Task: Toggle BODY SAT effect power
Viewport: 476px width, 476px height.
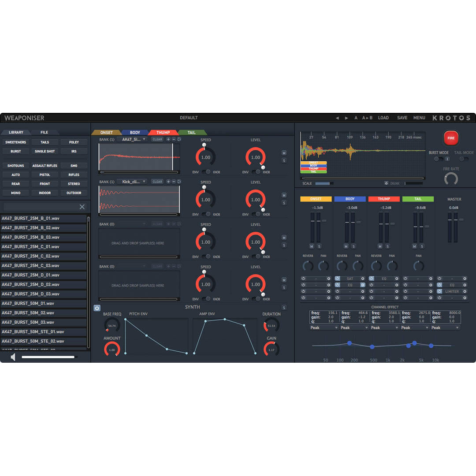Action: 337,279
